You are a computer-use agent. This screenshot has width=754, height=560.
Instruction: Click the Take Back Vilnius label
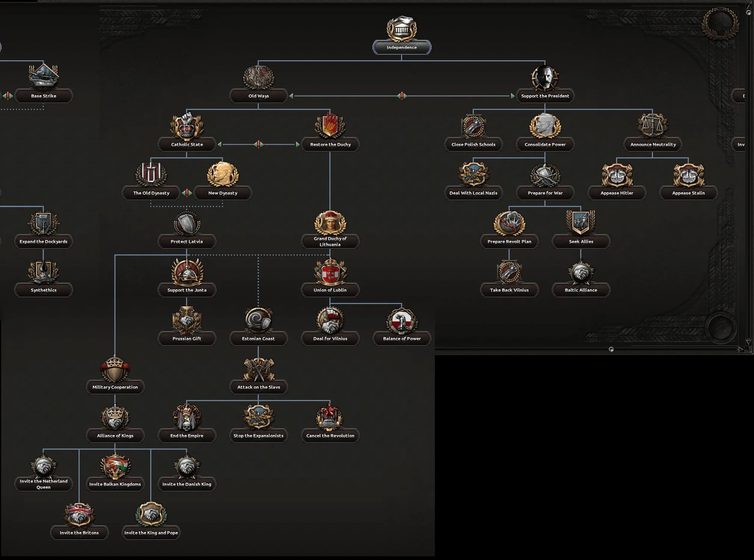tap(509, 290)
